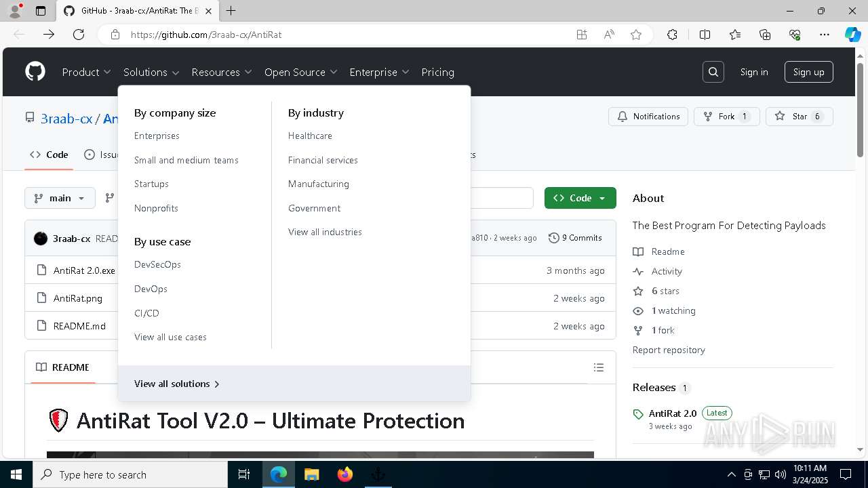This screenshot has height=488, width=868.
Task: Open the green Code dropdown
Action: click(580, 198)
